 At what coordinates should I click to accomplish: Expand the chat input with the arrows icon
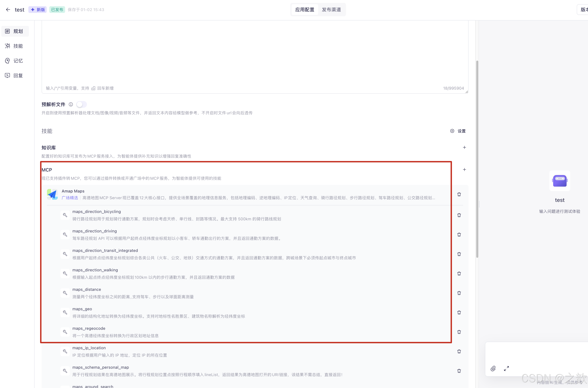(506, 369)
